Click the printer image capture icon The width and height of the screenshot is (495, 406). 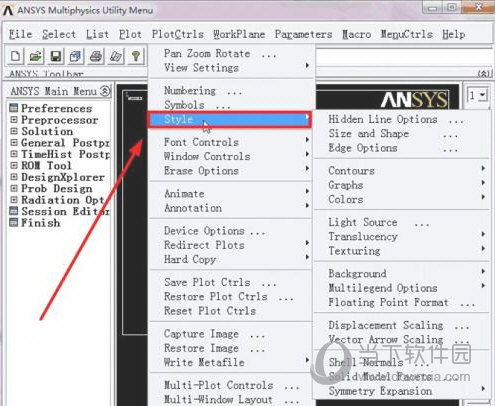pos(96,56)
